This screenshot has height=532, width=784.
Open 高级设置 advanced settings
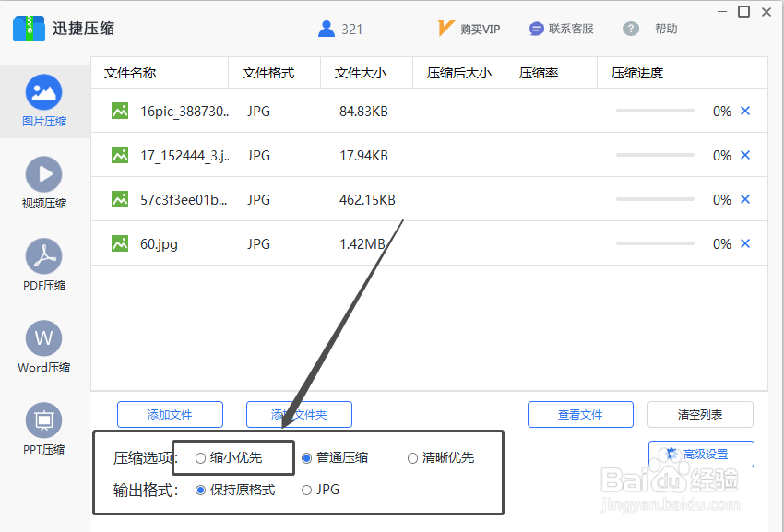coord(702,454)
